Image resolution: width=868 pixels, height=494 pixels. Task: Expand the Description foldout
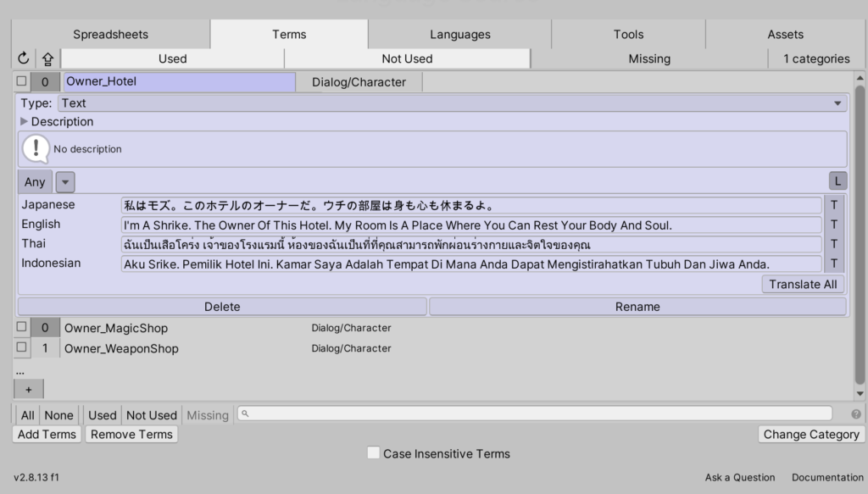pos(25,121)
